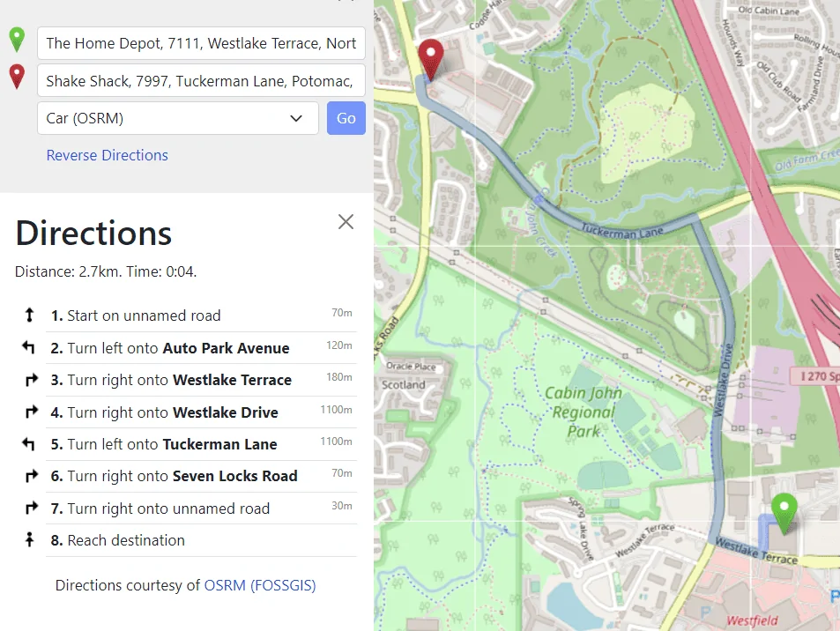Edit the Shake Shack destination field
This screenshot has height=631, width=840.
(x=202, y=81)
